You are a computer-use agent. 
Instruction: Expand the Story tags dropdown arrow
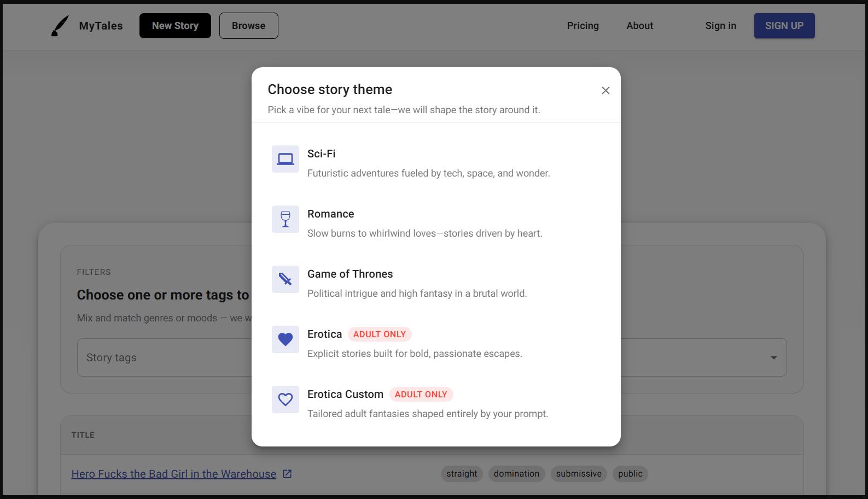(x=773, y=357)
